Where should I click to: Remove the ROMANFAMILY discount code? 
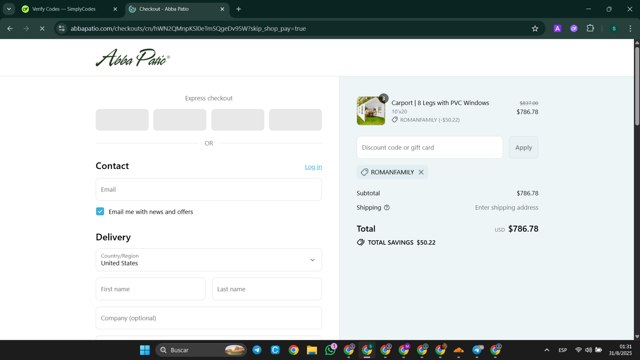point(421,172)
